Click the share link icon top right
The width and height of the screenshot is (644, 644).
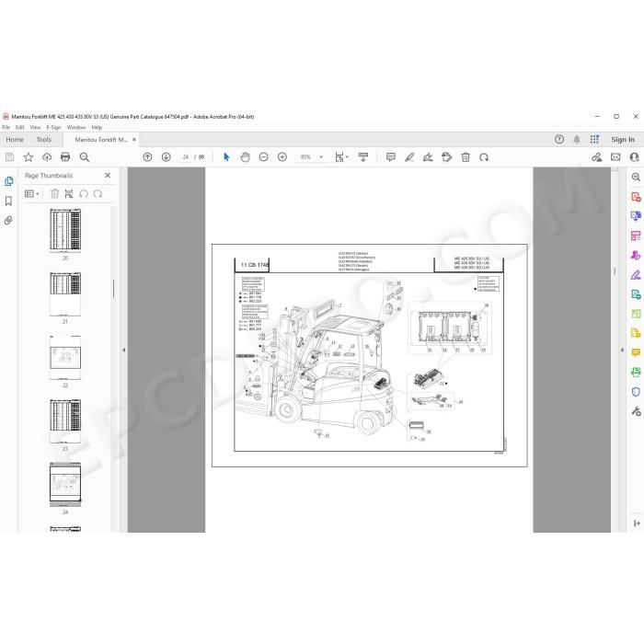click(596, 157)
